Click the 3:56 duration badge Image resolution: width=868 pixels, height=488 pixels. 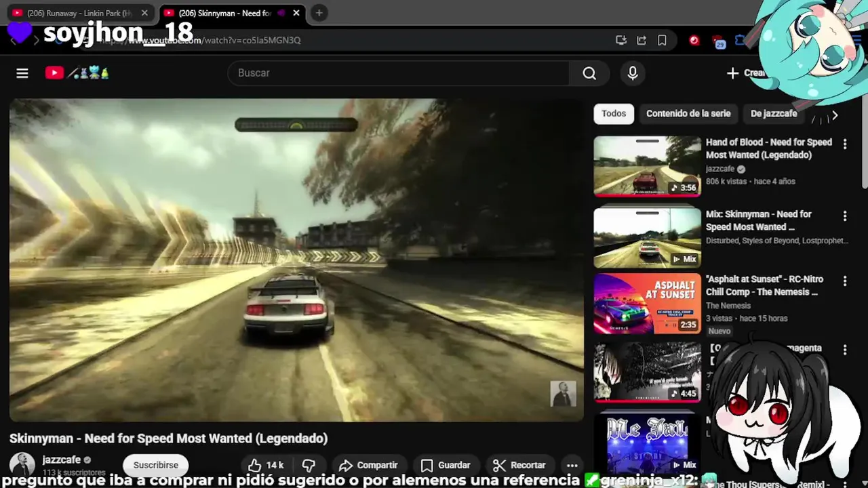(684, 188)
